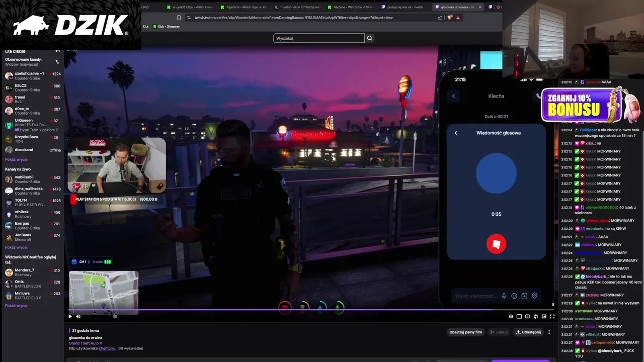Stop the voice message recording
Image resolution: width=644 pixels, height=362 pixels.
(496, 244)
